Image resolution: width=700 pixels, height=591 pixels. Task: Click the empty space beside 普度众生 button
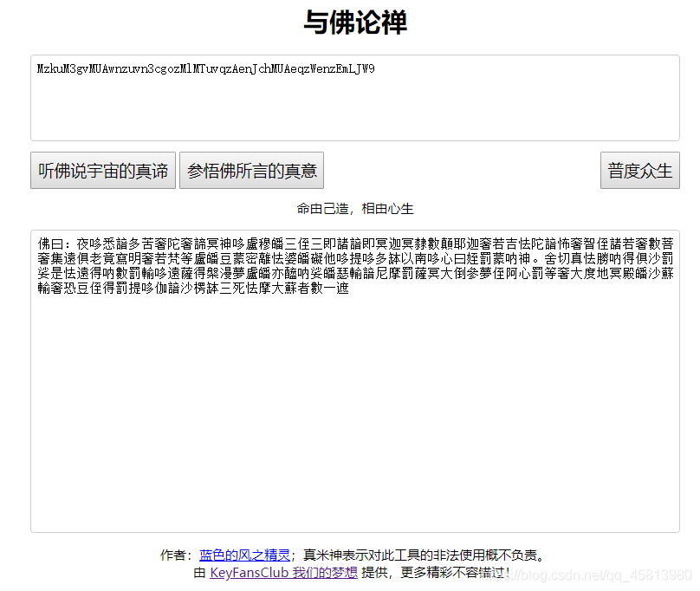(476, 170)
